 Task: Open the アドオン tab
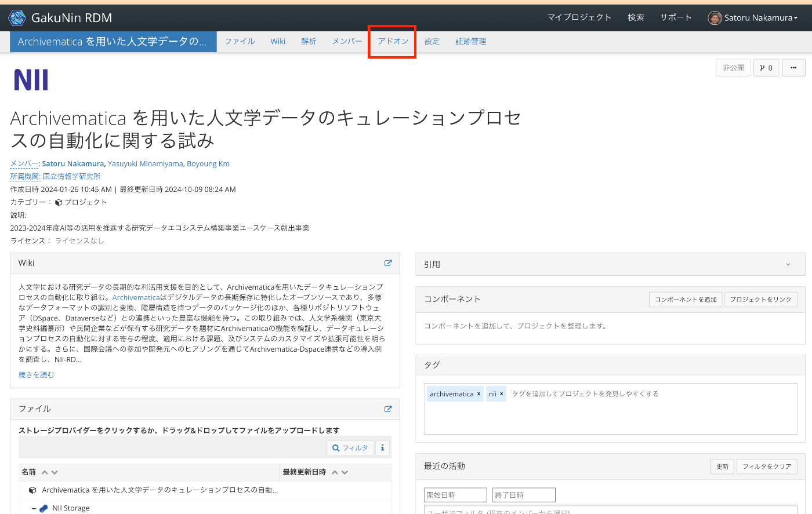(393, 42)
